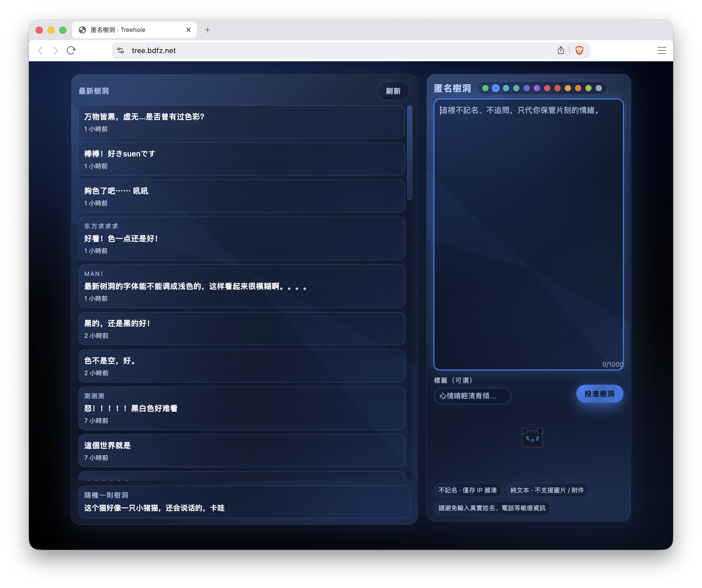
Task: Click the 投進樹洞 submit button
Action: [x=599, y=394]
